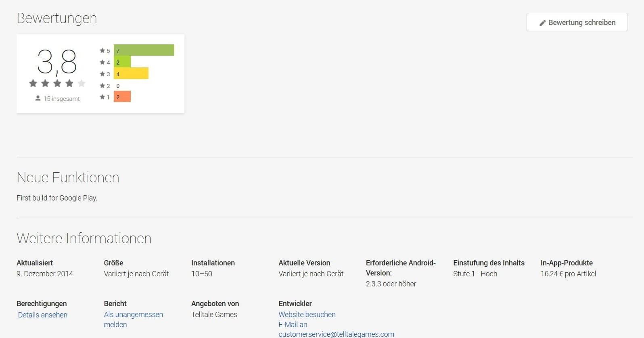
Task: Click '2.3.3 oder höher' Android version
Action: (391, 284)
